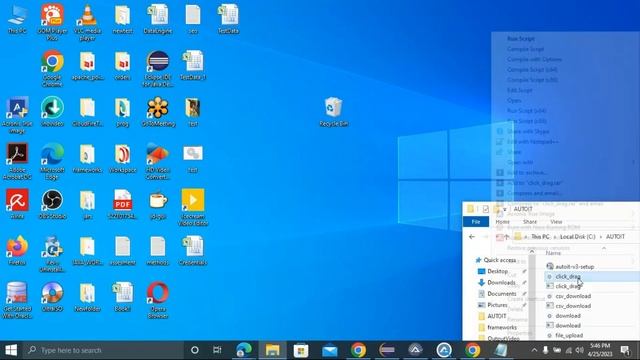Image resolution: width=640 pixels, height=360 pixels.
Task: Select the Google Chrome desktop shortcut
Action: tap(52, 68)
